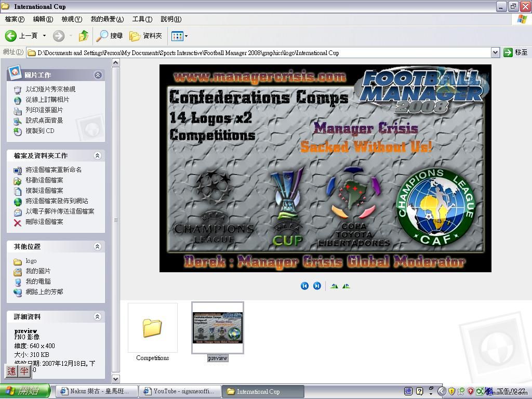This screenshot has width=532, height=399.
Task: Click International Cup taskbar button
Action: [x=263, y=392]
